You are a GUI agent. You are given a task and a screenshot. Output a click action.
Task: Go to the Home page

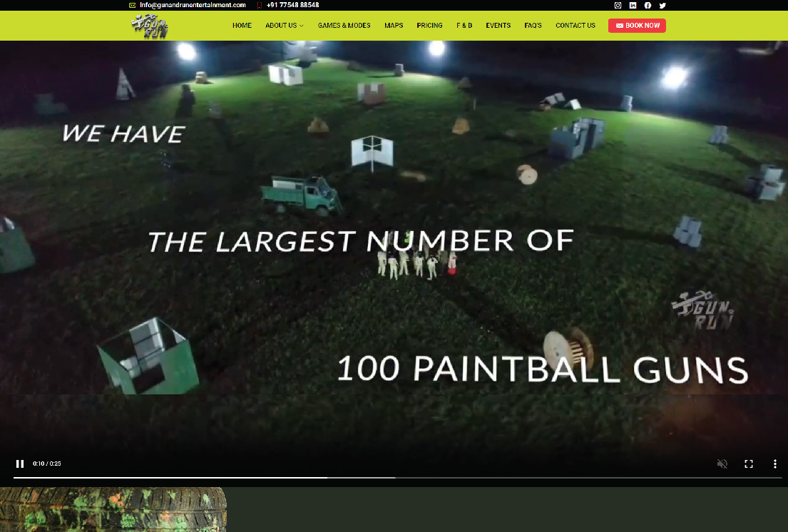tap(242, 26)
